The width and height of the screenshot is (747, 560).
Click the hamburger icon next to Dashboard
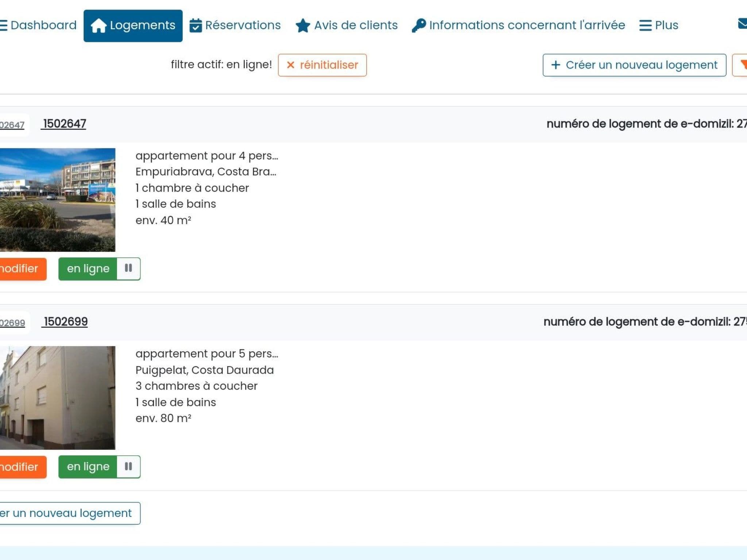pos(4,26)
